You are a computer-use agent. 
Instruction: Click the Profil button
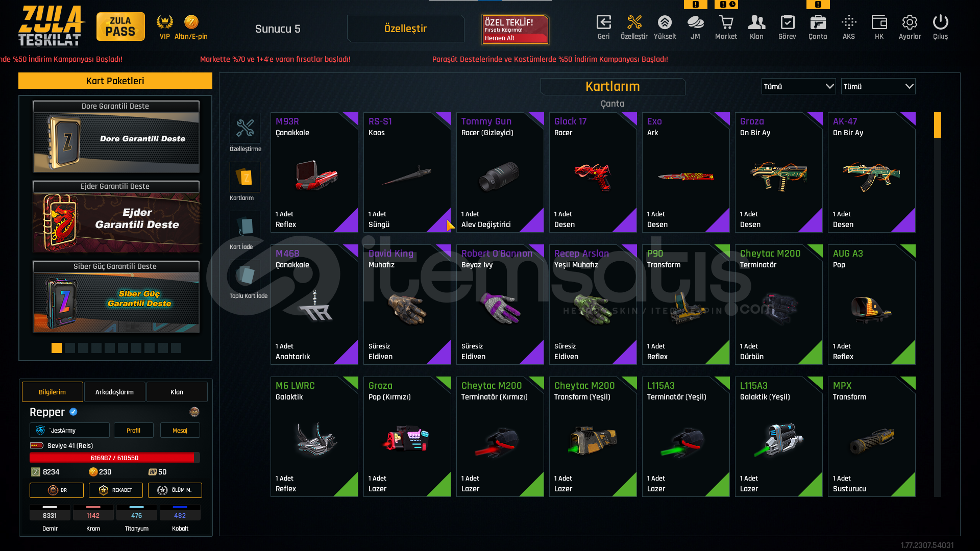134,430
